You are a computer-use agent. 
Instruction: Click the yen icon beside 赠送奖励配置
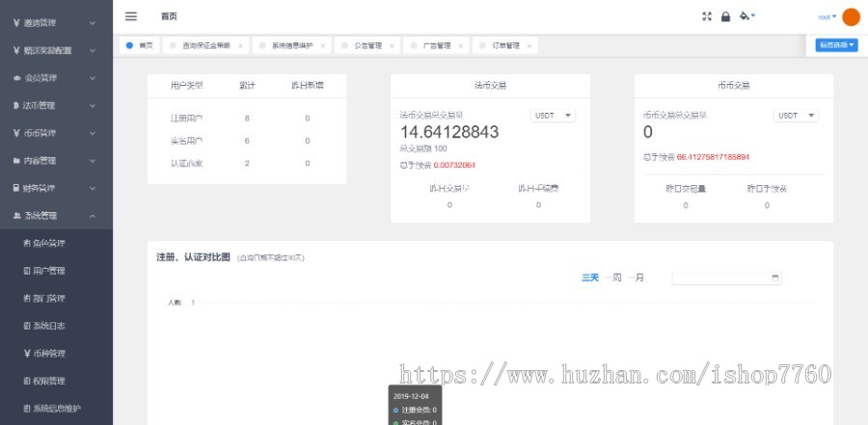pyautogui.click(x=16, y=50)
